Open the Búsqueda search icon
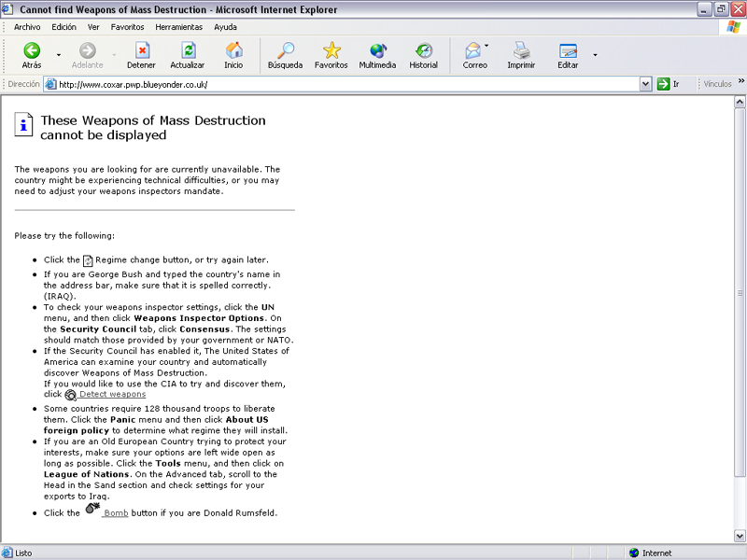The width and height of the screenshot is (747, 560). pyautogui.click(x=285, y=51)
